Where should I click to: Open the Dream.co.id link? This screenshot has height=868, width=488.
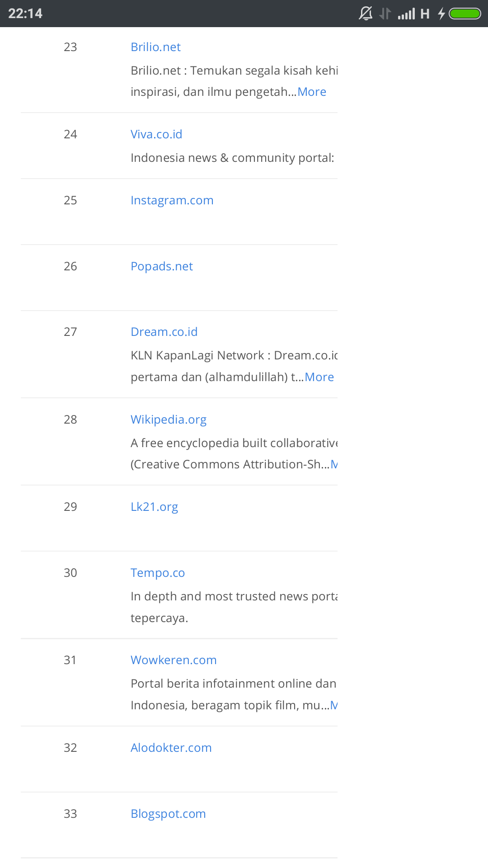coord(164,332)
